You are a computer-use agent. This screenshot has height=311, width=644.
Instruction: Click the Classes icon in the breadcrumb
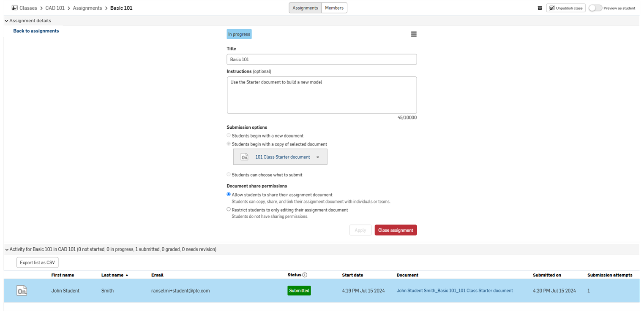click(x=14, y=8)
